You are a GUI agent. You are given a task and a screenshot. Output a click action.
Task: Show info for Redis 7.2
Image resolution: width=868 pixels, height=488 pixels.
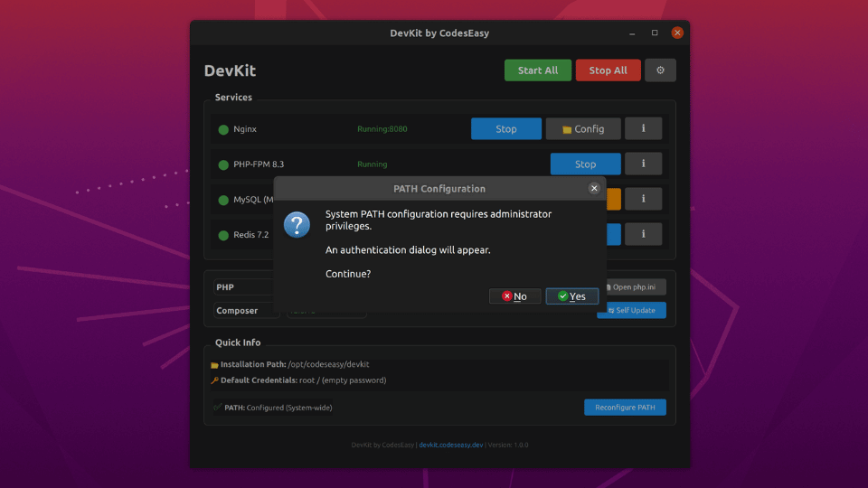click(643, 234)
